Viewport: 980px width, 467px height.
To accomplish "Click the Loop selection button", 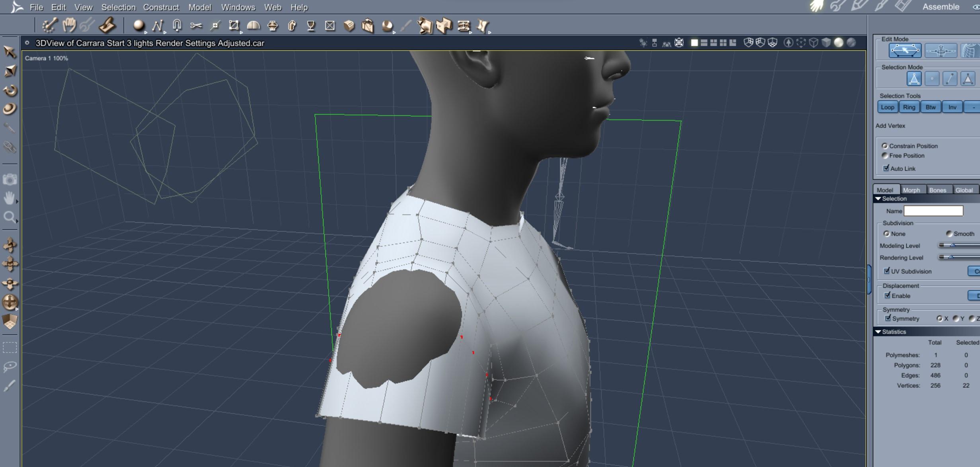I will pos(887,107).
